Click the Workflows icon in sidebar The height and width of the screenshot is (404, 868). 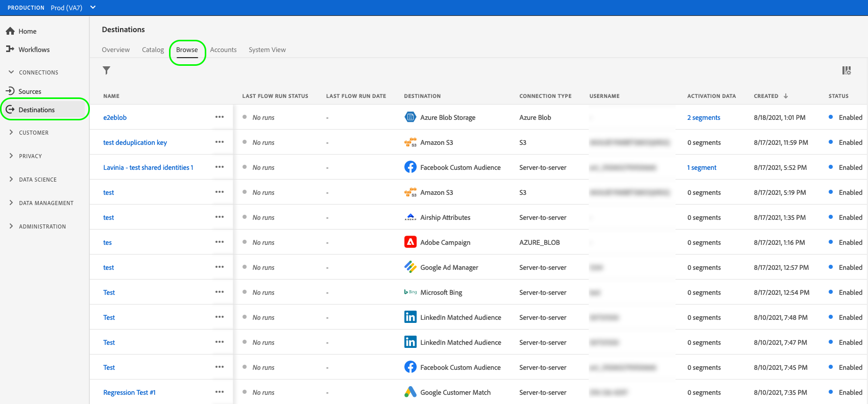[x=10, y=49]
